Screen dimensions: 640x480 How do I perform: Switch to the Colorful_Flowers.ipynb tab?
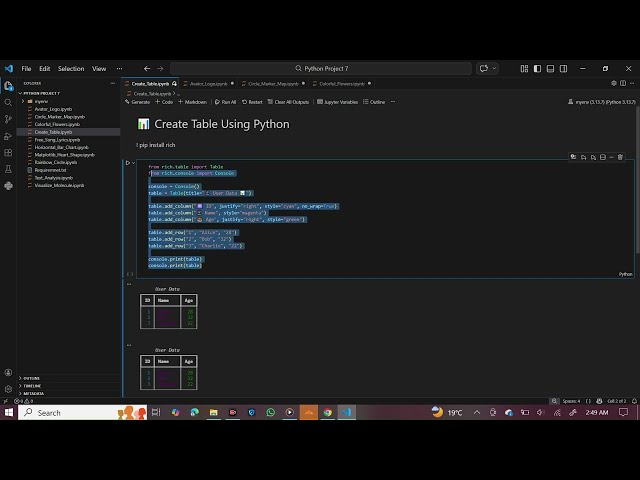click(x=342, y=84)
